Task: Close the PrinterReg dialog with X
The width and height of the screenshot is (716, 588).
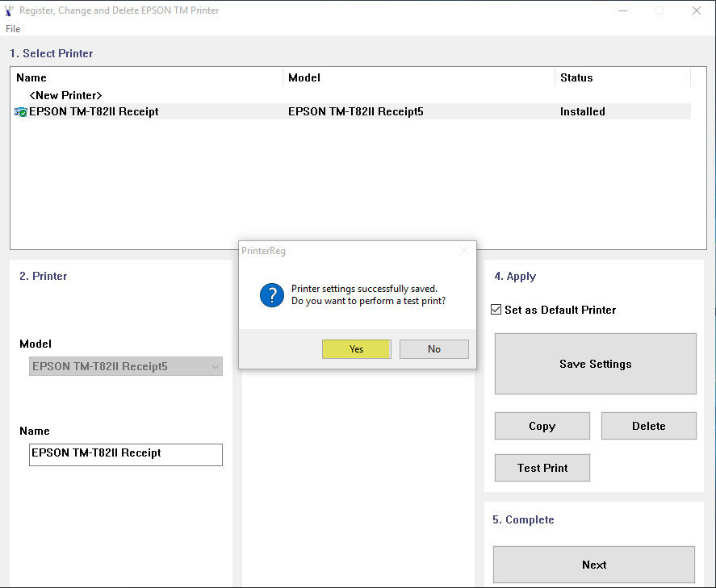Action: 463,251
